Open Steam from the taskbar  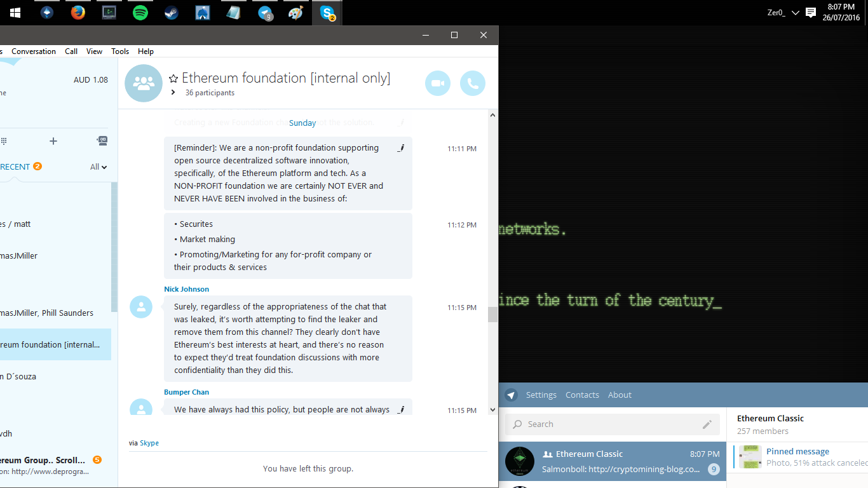[172, 13]
